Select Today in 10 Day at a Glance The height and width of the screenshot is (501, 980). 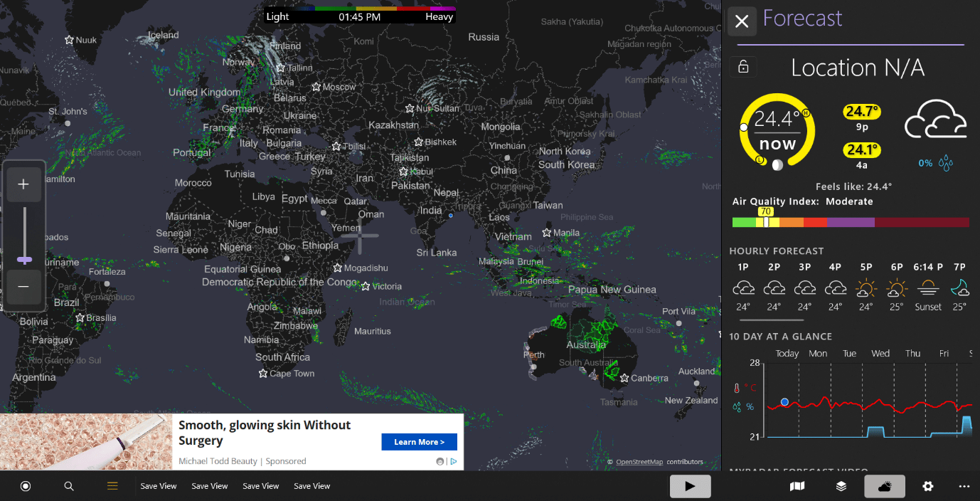(x=787, y=353)
